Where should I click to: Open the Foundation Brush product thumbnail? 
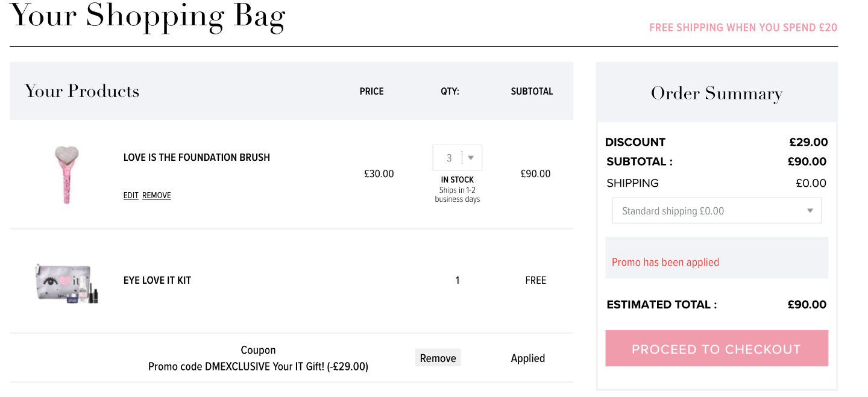tap(66, 175)
